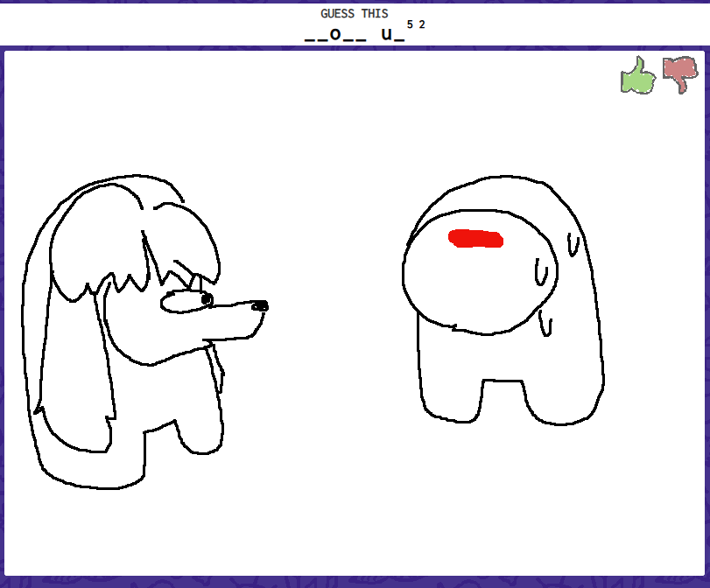Click the letter "u" in the word hint
The height and width of the screenshot is (588, 710).
coord(387,34)
